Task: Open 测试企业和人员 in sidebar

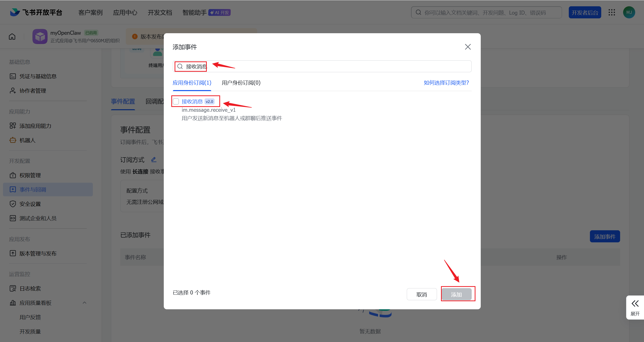Action: (x=38, y=218)
